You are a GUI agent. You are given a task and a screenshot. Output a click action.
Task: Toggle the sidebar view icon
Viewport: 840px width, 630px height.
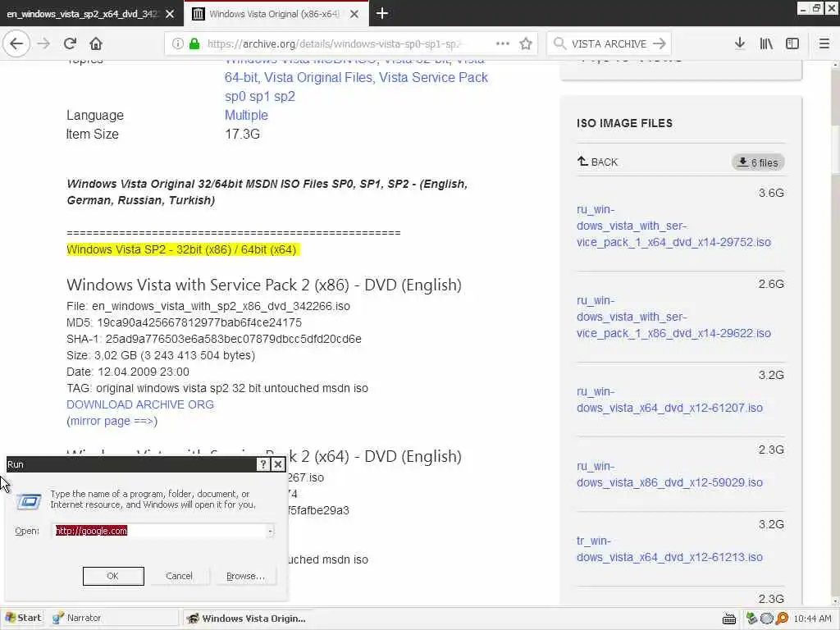pyautogui.click(x=792, y=43)
